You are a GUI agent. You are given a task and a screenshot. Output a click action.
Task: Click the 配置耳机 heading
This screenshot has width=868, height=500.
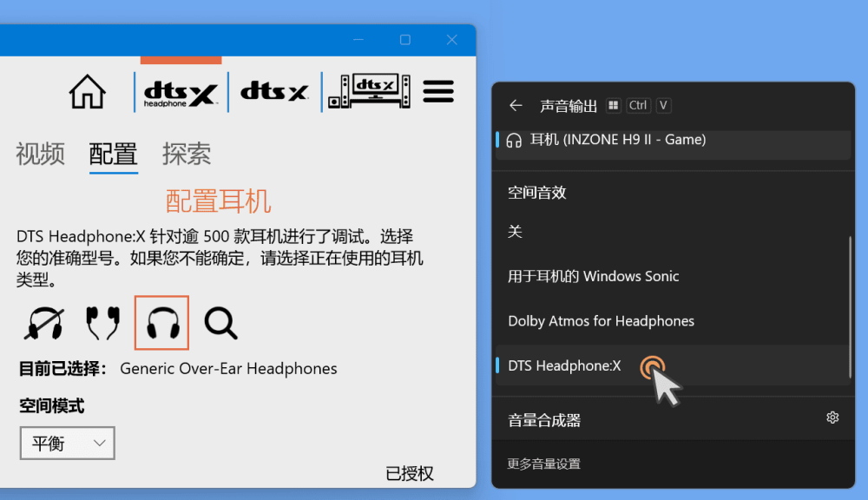pos(219,201)
